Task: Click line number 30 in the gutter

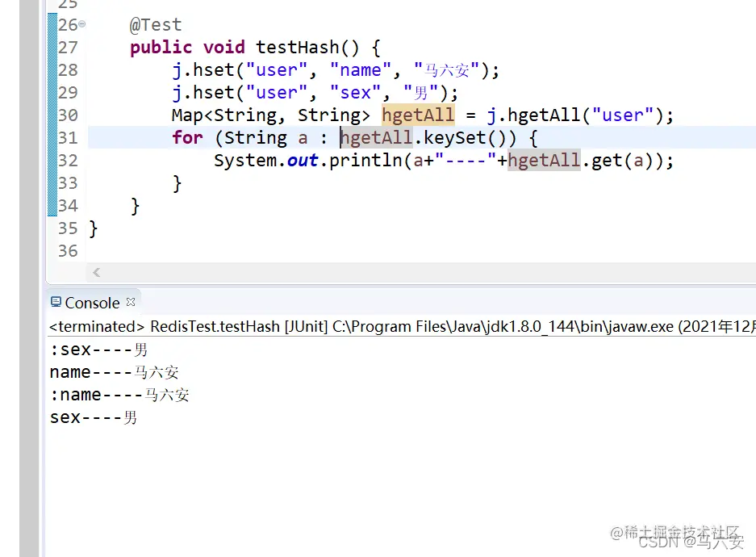Action: (x=68, y=115)
